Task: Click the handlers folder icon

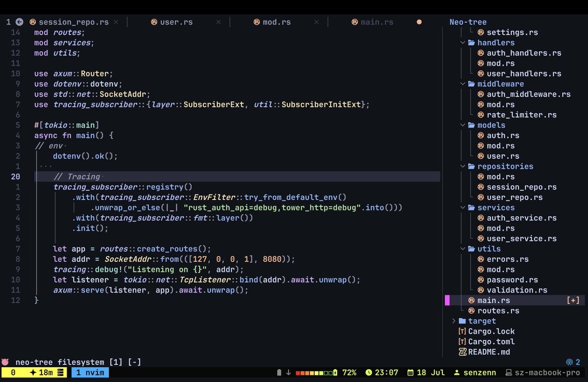Action: coord(472,43)
